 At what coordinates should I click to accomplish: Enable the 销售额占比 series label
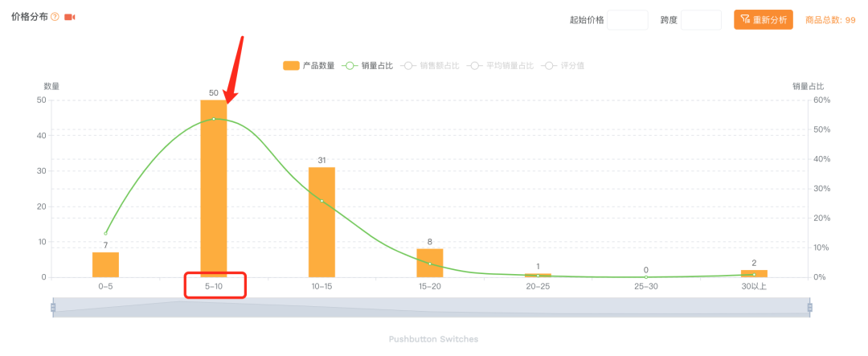440,66
